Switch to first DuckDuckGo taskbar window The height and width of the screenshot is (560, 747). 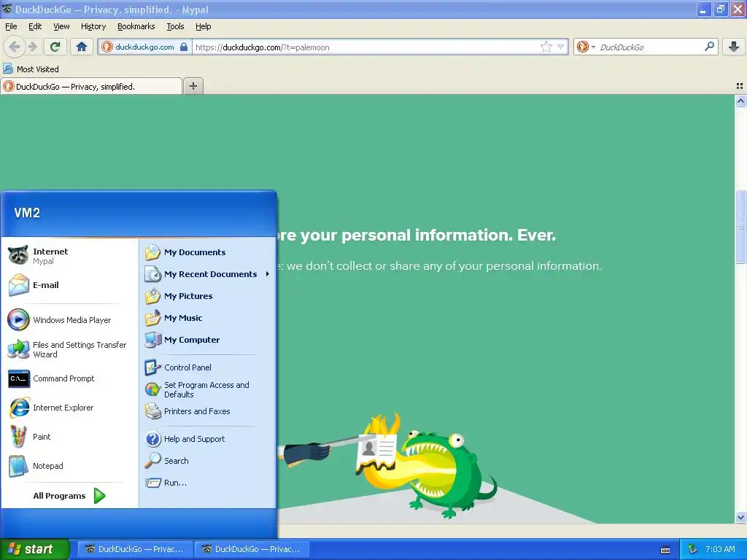click(135, 549)
